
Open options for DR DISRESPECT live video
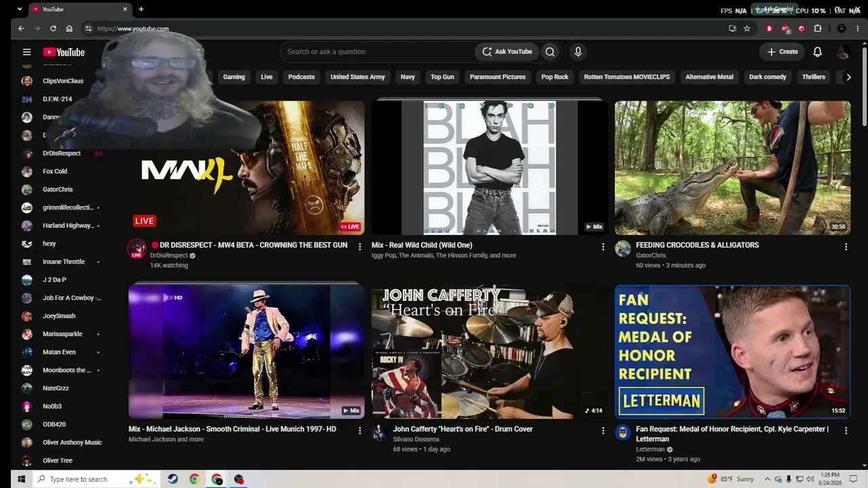click(360, 247)
